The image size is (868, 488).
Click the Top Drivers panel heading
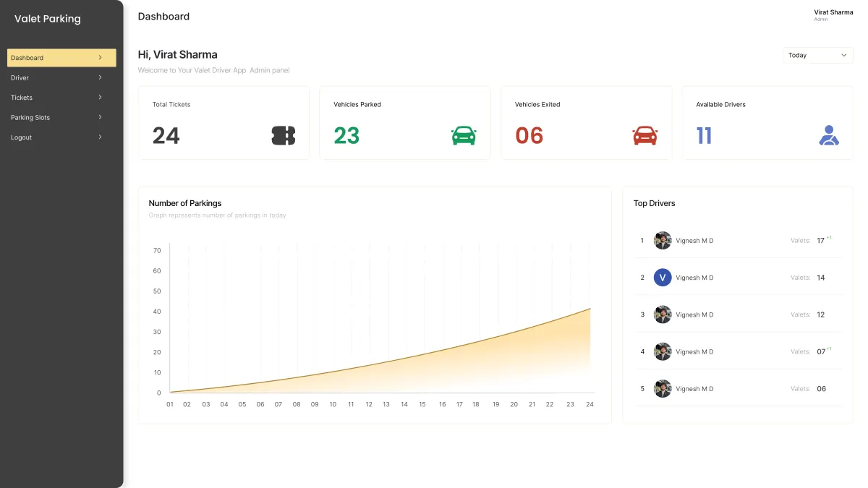[x=654, y=203]
